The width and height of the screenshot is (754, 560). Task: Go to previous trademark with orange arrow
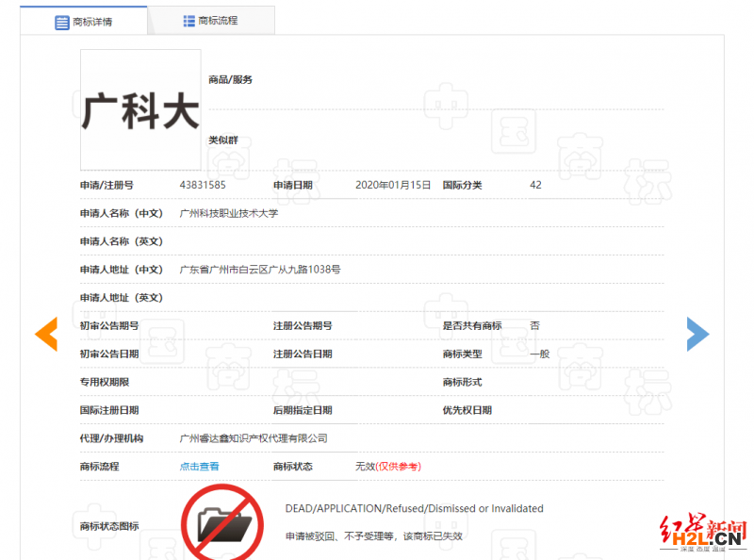point(46,335)
